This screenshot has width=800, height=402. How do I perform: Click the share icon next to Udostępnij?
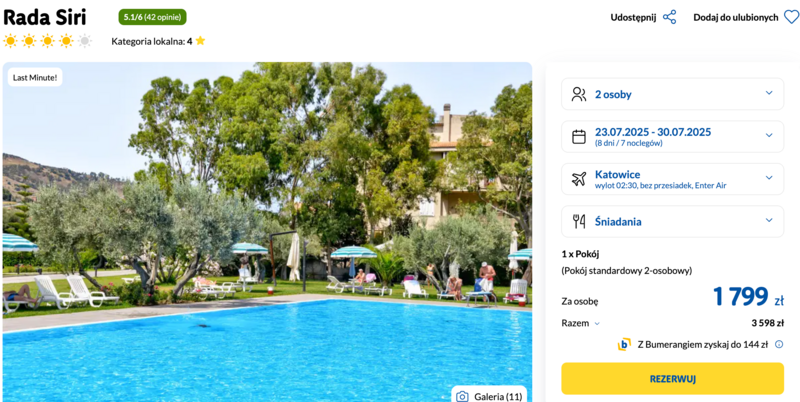(x=669, y=17)
